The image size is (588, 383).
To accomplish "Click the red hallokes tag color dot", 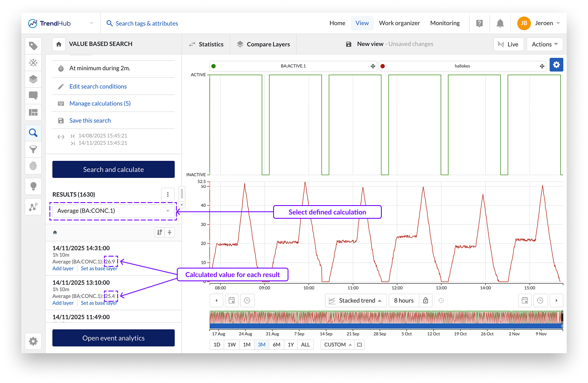I will click(x=383, y=66).
